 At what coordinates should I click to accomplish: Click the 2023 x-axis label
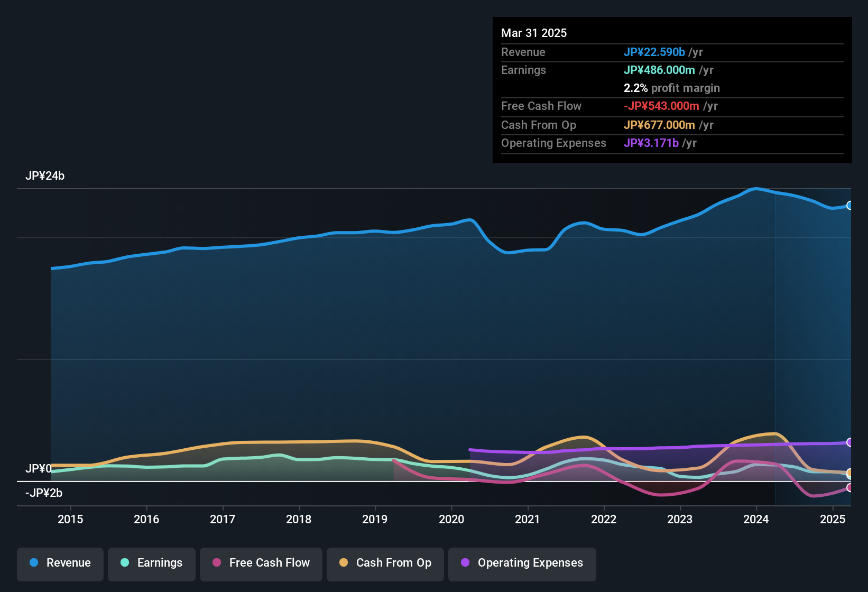(680, 519)
